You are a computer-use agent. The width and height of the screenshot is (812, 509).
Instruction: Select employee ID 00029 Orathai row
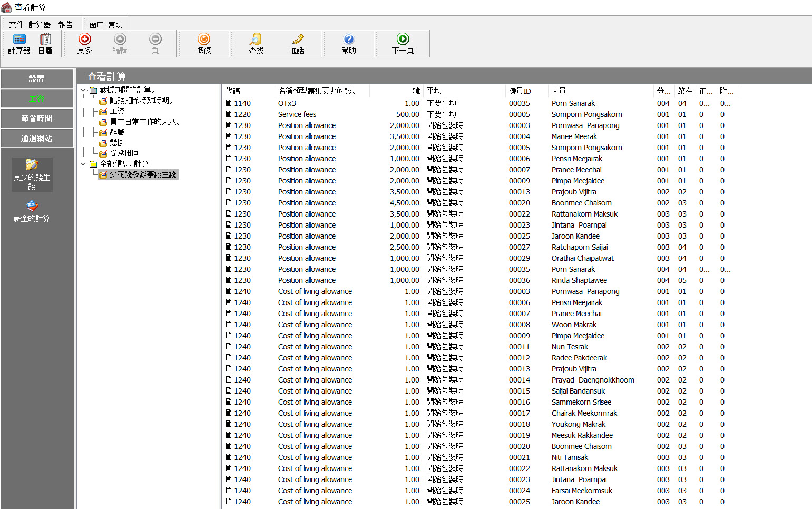(520, 258)
